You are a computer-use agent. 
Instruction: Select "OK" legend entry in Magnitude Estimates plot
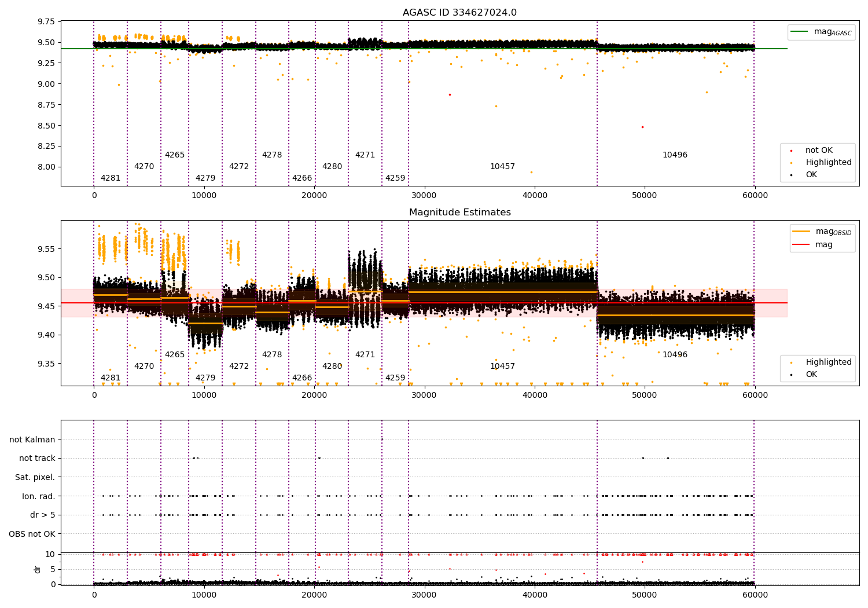coord(811,375)
